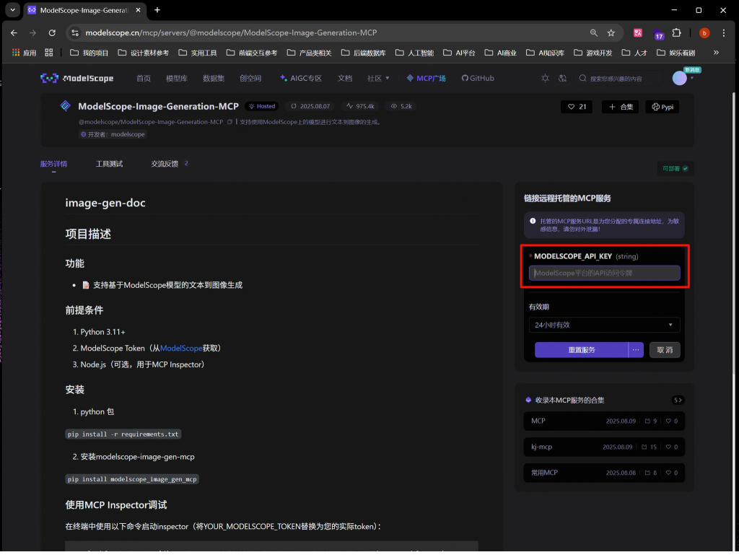This screenshot has height=560, width=739.
Task: Click the site info icon in address bar
Action: tap(74, 32)
